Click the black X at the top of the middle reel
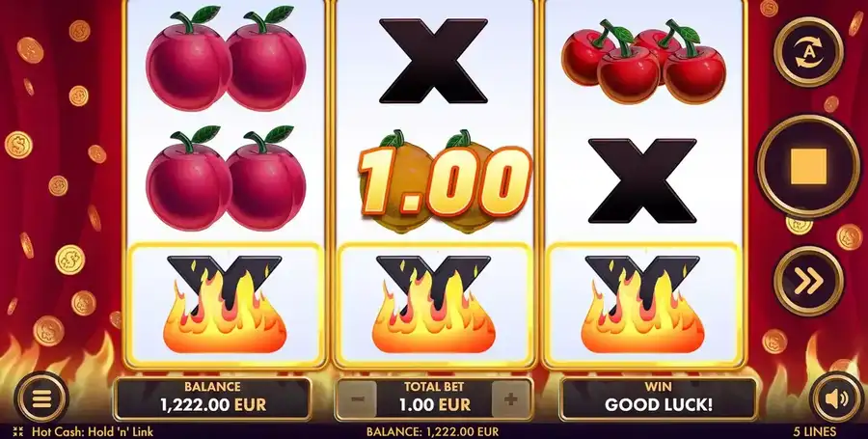 point(433,61)
